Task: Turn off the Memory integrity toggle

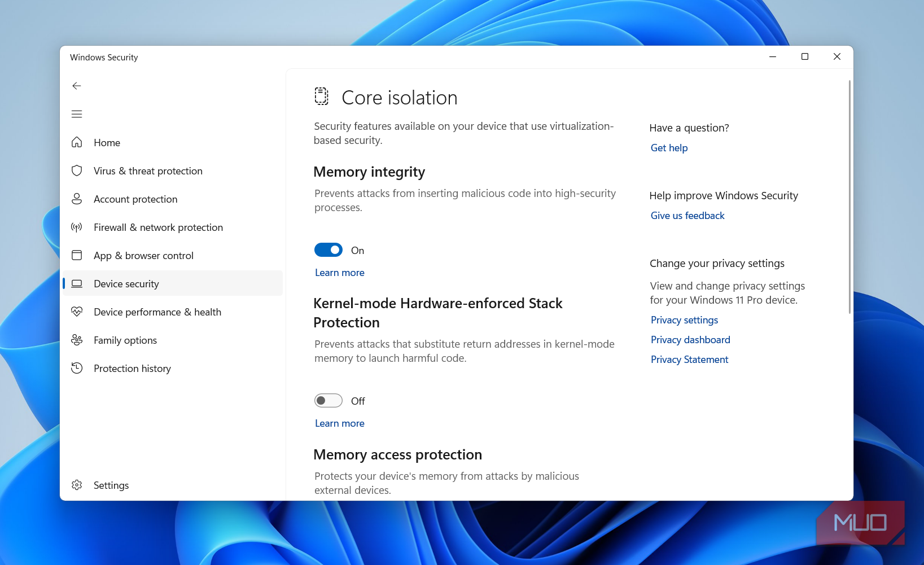Action: [x=329, y=250]
